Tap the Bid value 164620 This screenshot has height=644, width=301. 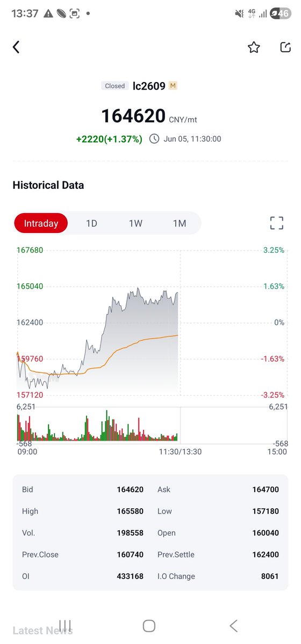pos(130,489)
